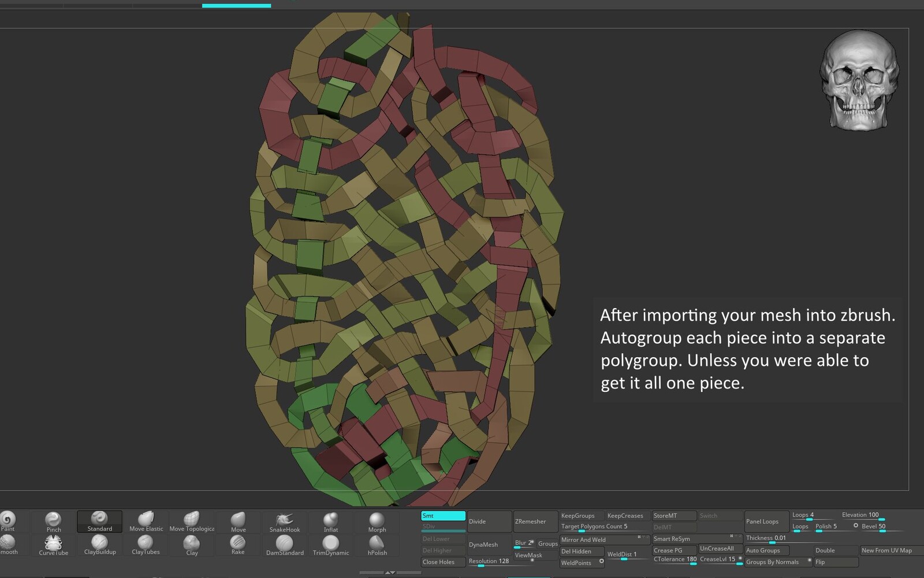Select the ClayTubes brush
Image resolution: width=924 pixels, height=578 pixels.
[146, 544]
